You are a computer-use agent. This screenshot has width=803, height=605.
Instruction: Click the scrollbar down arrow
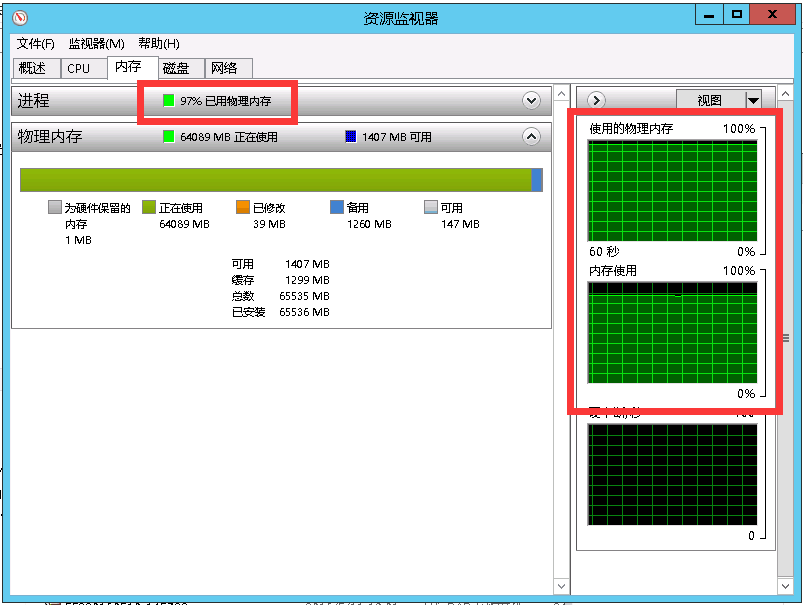pyautogui.click(x=561, y=587)
